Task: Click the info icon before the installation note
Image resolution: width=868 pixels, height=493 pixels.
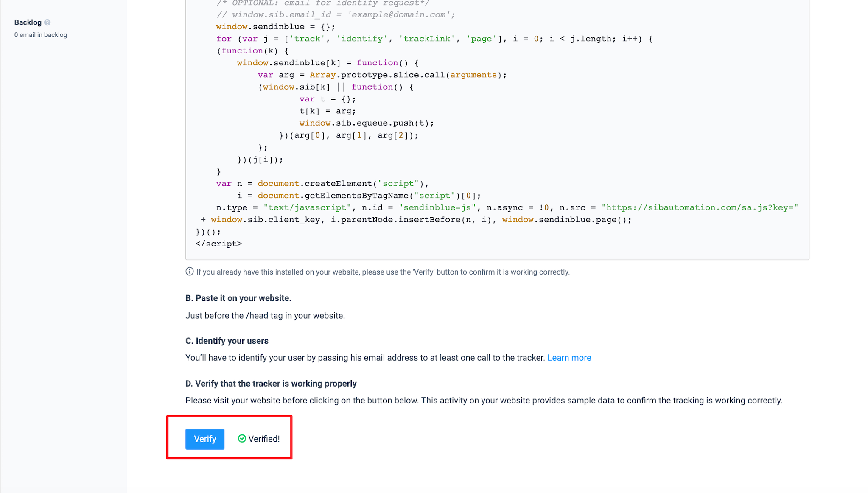Action: pyautogui.click(x=190, y=272)
